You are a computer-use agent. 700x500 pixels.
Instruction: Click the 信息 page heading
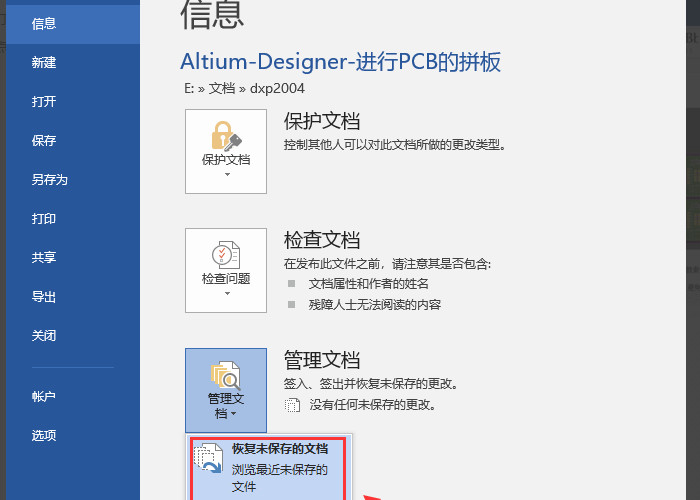[x=212, y=15]
